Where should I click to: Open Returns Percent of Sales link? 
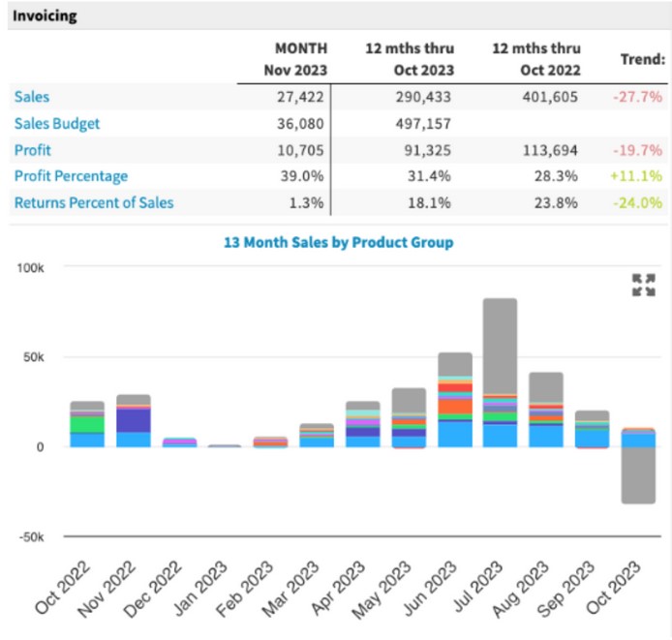(94, 202)
